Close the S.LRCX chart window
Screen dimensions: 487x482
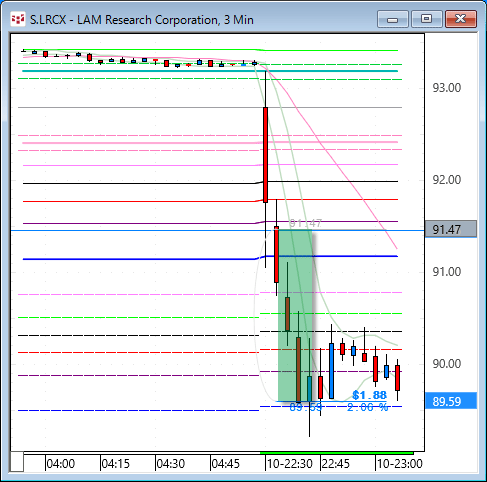click(461, 19)
